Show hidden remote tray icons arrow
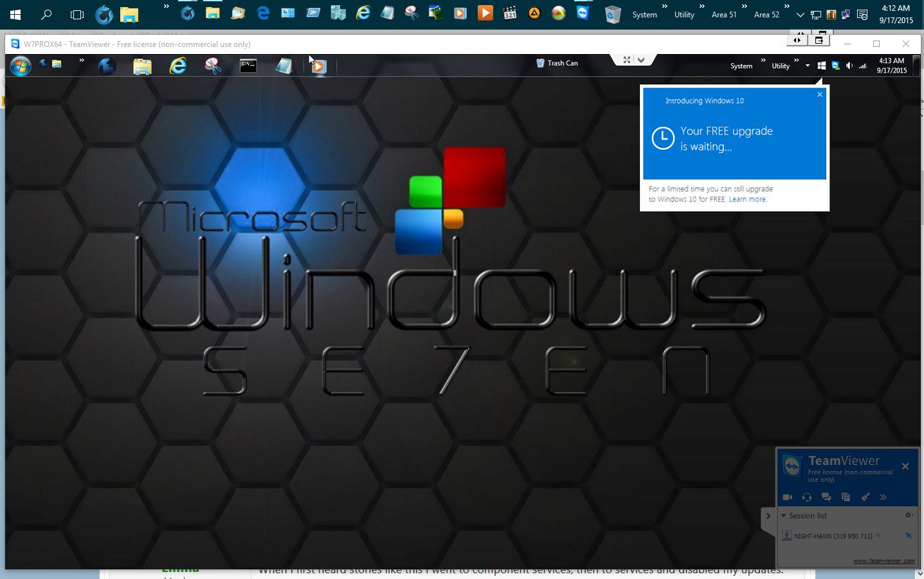The width and height of the screenshot is (924, 579). [x=808, y=66]
